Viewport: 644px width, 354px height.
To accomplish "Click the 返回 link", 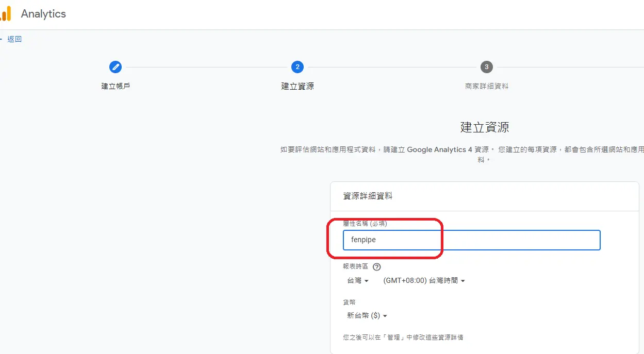I will 15,39.
